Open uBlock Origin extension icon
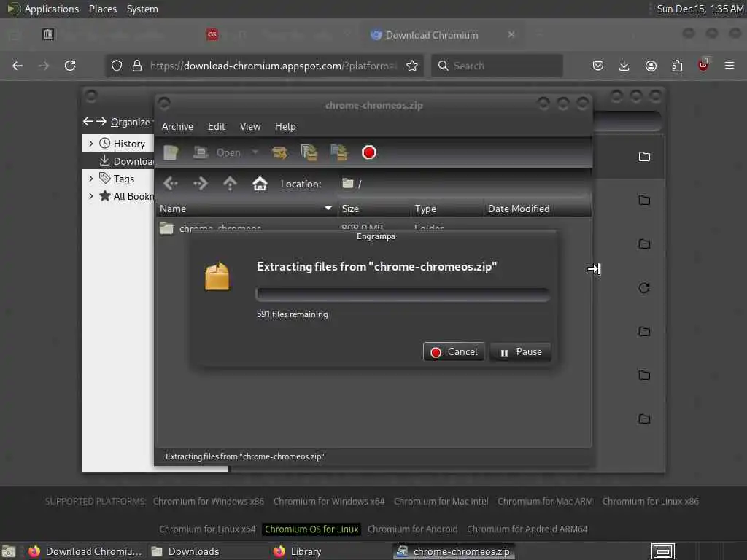The height and width of the screenshot is (560, 747). click(x=703, y=65)
